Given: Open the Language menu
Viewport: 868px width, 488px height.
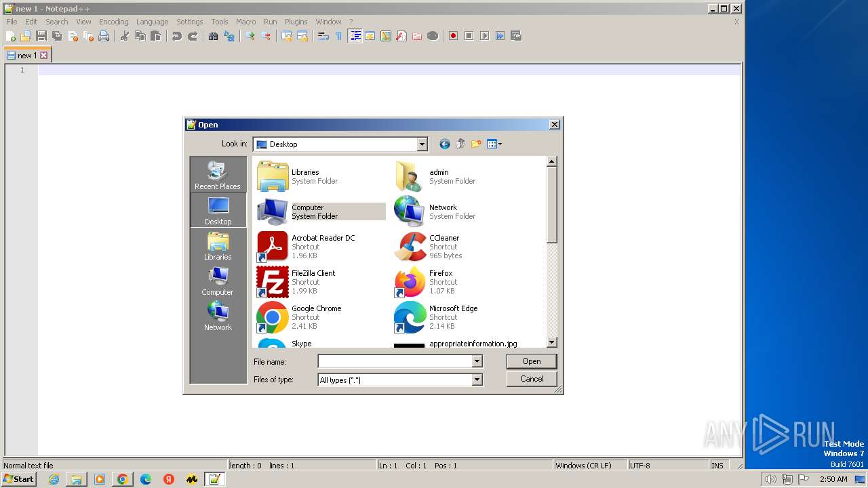Looking at the screenshot, I should (x=152, y=22).
